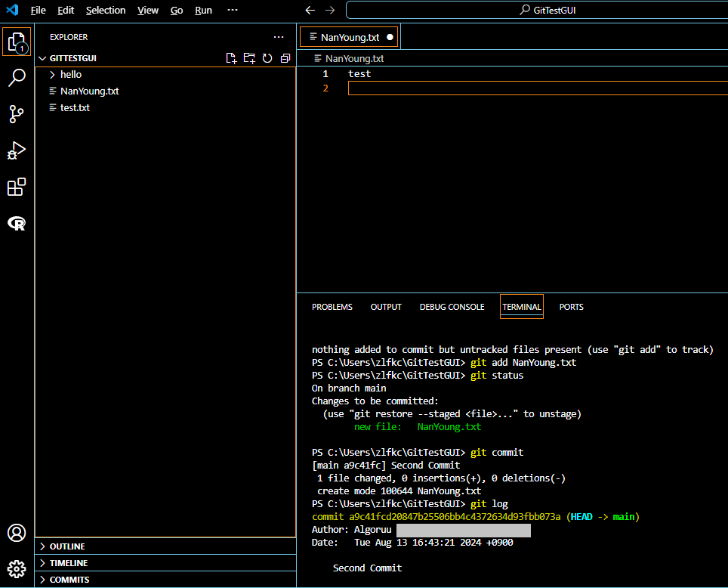Go back with the left arrow
The height and width of the screenshot is (588, 728).
310,11
